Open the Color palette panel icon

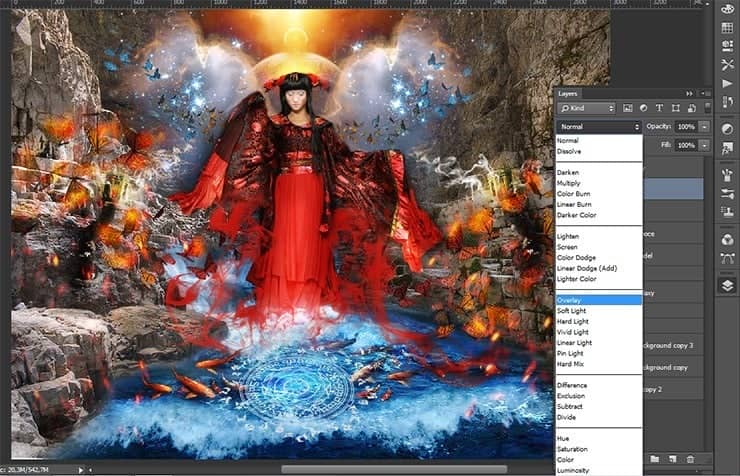[727, 9]
